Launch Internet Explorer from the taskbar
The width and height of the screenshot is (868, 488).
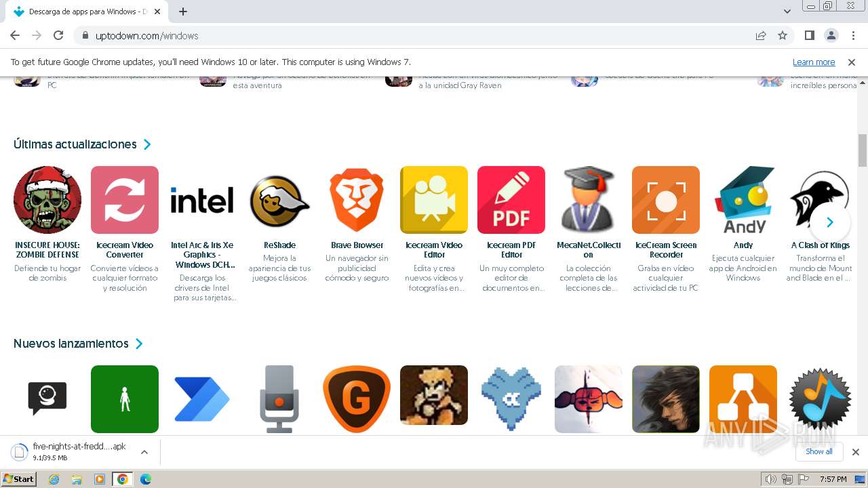[54, 479]
